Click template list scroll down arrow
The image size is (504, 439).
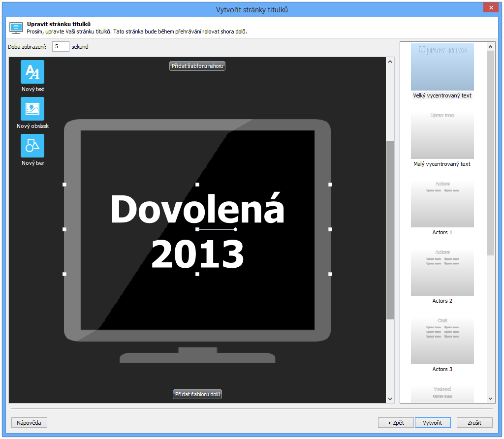coord(490,399)
